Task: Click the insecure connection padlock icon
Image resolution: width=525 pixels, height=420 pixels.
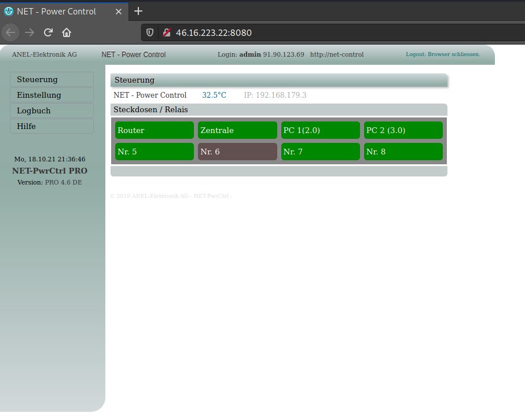Action: pos(167,32)
